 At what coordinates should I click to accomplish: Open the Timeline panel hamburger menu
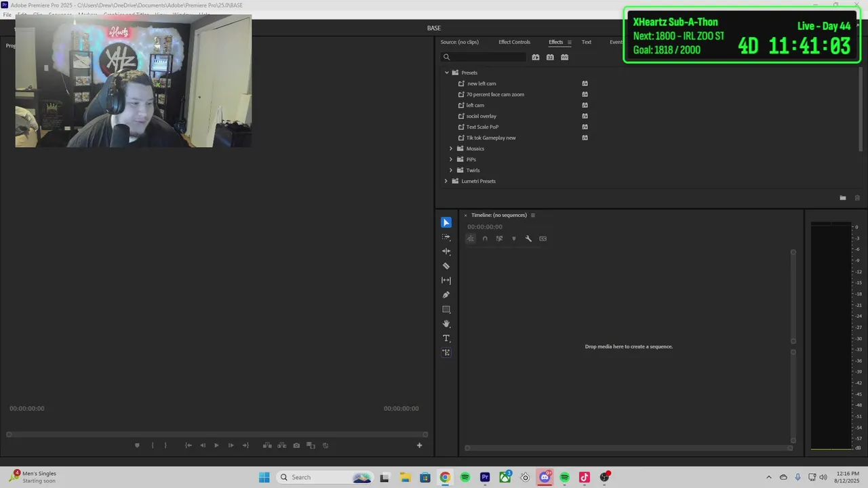point(532,215)
